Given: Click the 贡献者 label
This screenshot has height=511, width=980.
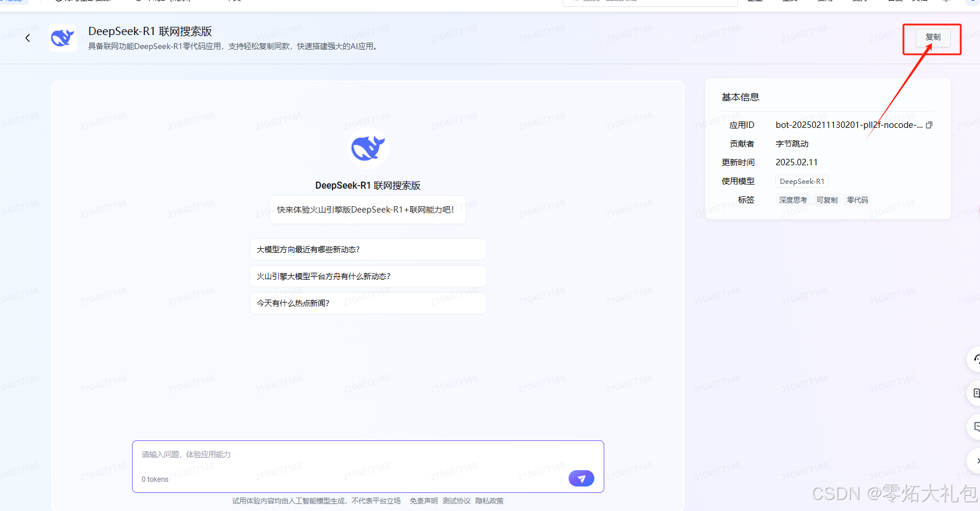Looking at the screenshot, I should click(x=742, y=144).
